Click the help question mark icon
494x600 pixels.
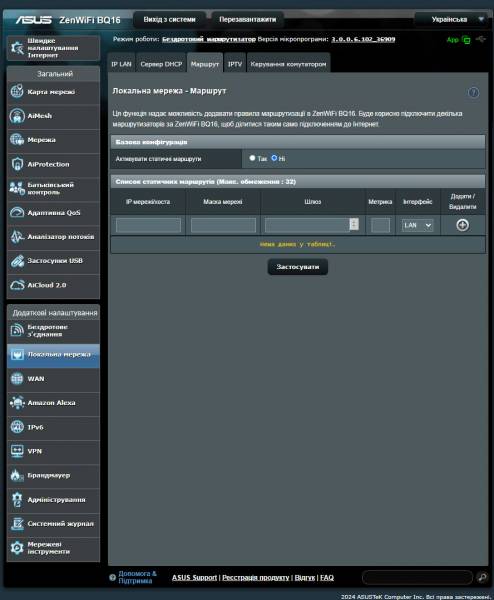coord(473,93)
